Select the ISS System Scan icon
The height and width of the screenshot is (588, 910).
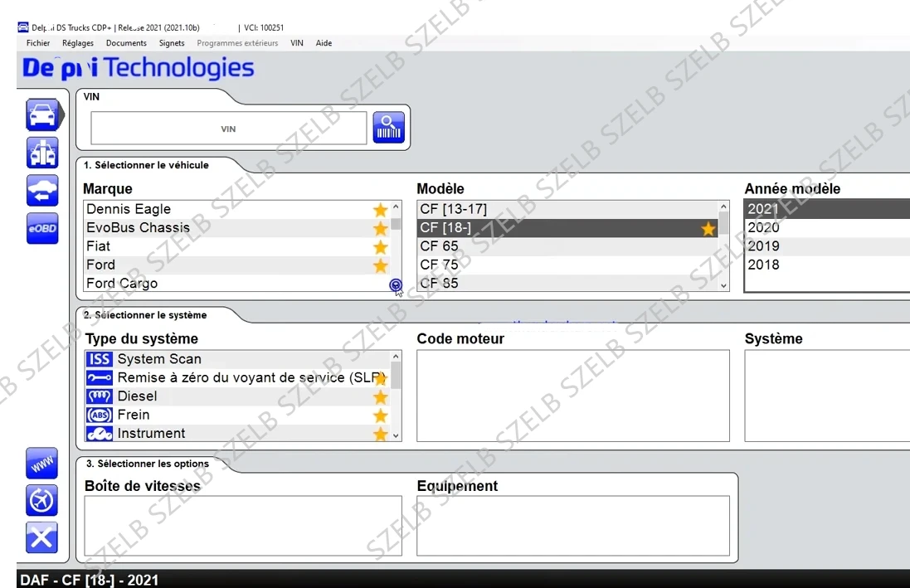pyautogui.click(x=100, y=359)
